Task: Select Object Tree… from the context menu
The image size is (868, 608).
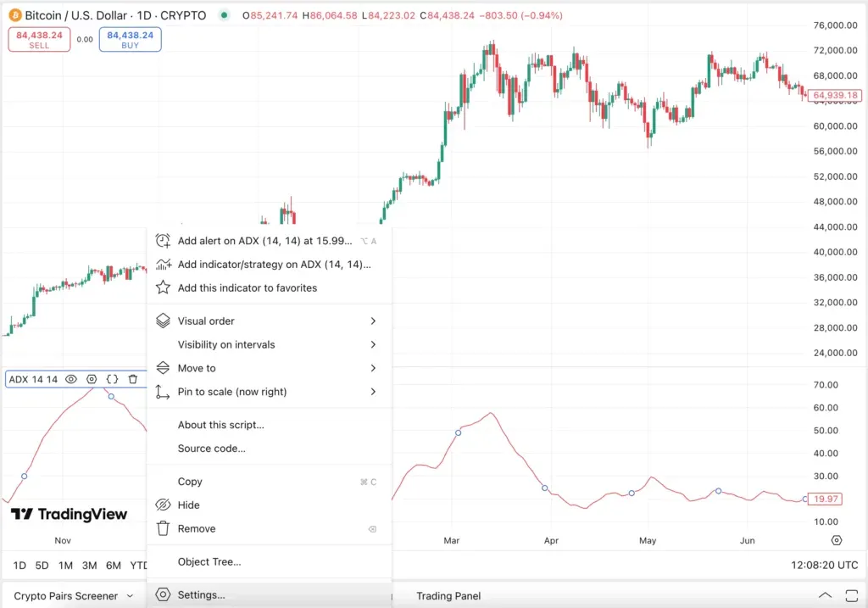Action: point(209,562)
